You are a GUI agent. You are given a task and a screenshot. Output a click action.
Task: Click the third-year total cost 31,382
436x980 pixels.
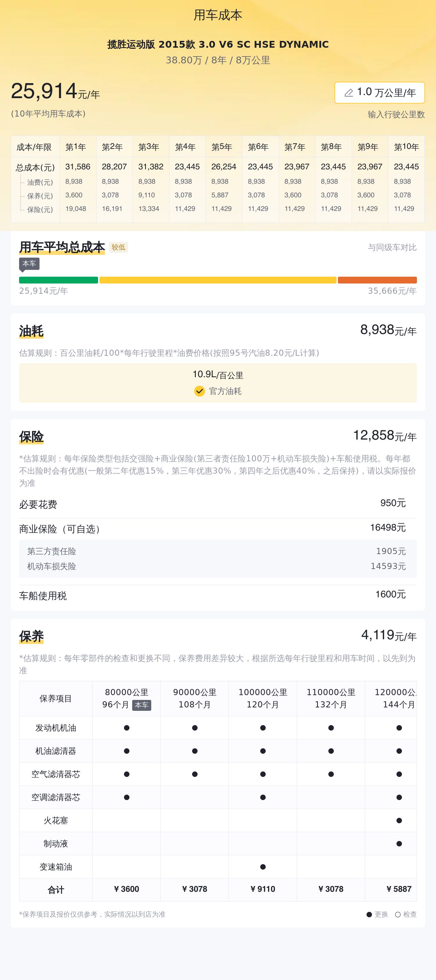point(151,167)
